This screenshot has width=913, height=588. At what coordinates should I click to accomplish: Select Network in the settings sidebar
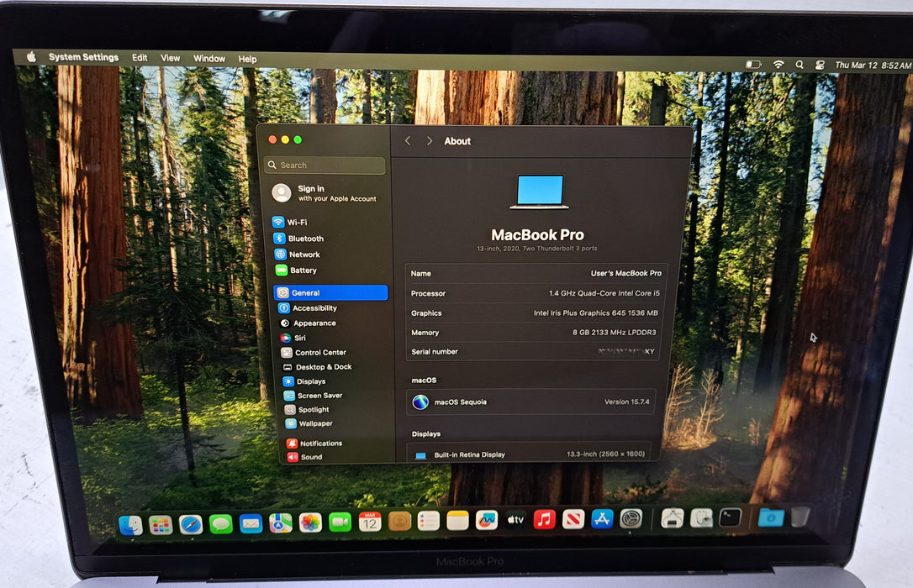[x=298, y=255]
